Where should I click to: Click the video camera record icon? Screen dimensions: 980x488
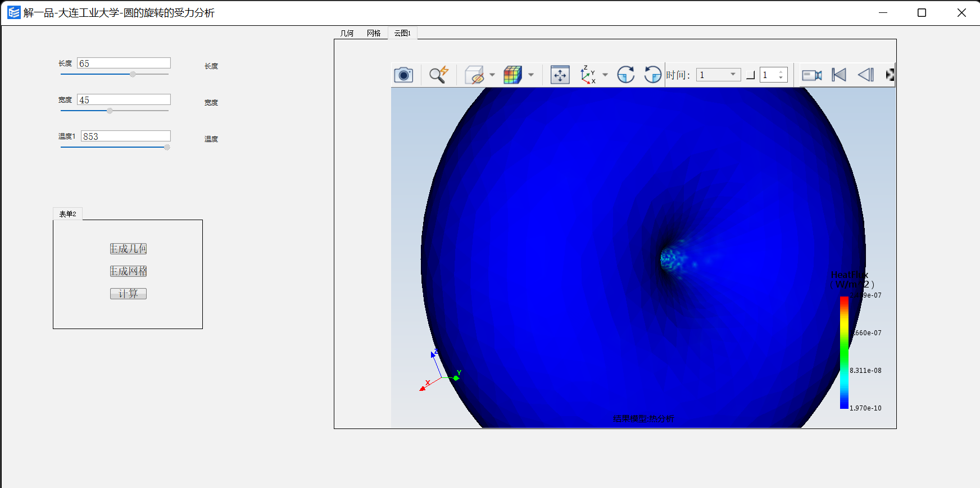[x=812, y=75]
